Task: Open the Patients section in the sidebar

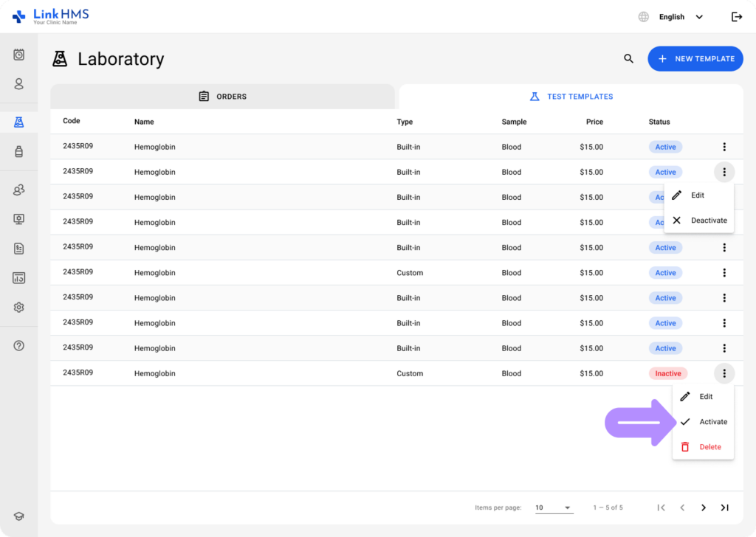Action: click(18, 84)
